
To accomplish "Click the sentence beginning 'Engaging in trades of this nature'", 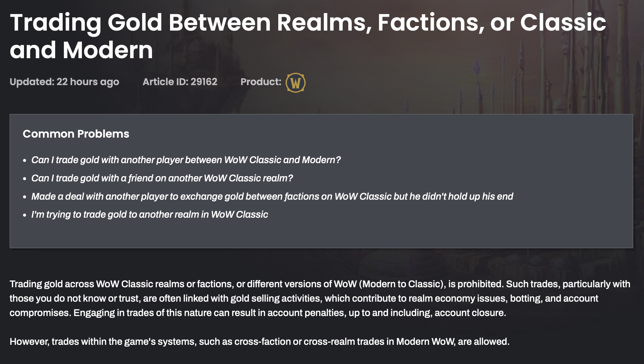I will click(290, 313).
